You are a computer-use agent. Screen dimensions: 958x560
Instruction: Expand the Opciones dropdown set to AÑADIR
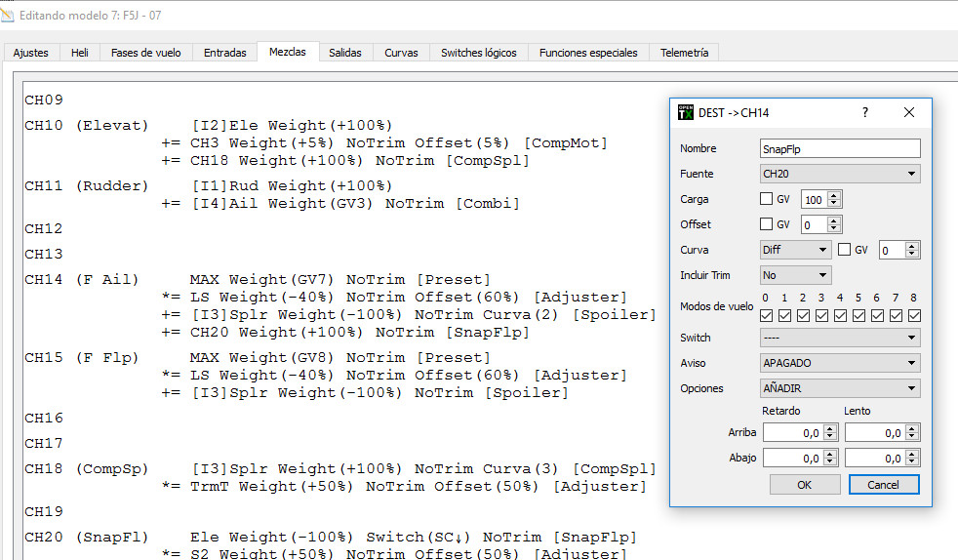pos(840,388)
